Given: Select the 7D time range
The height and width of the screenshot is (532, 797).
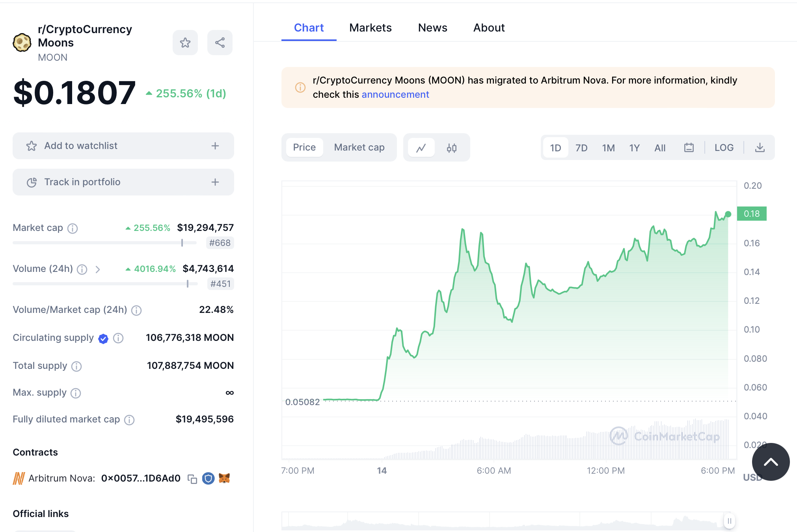Looking at the screenshot, I should coord(581,148).
